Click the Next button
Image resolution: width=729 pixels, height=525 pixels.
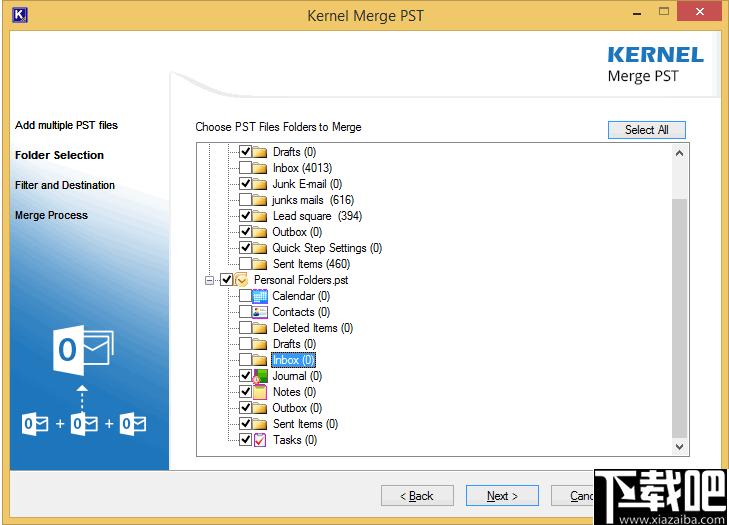coord(502,496)
